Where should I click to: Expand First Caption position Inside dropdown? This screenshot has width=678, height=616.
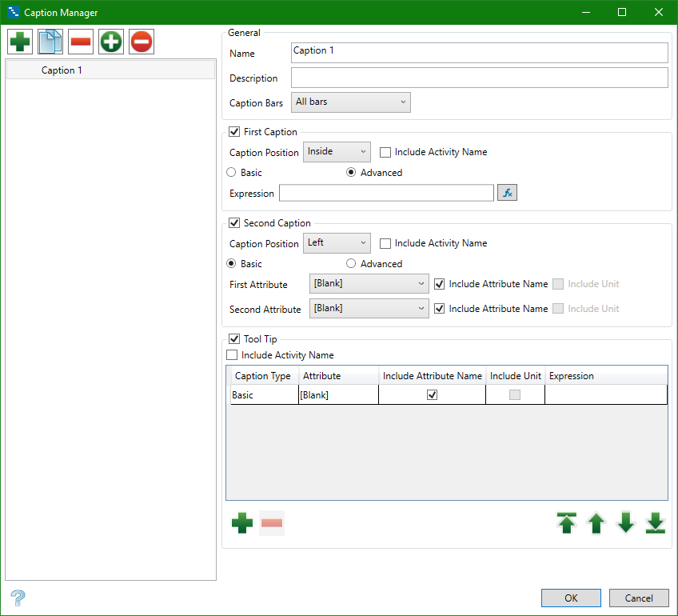click(x=337, y=151)
